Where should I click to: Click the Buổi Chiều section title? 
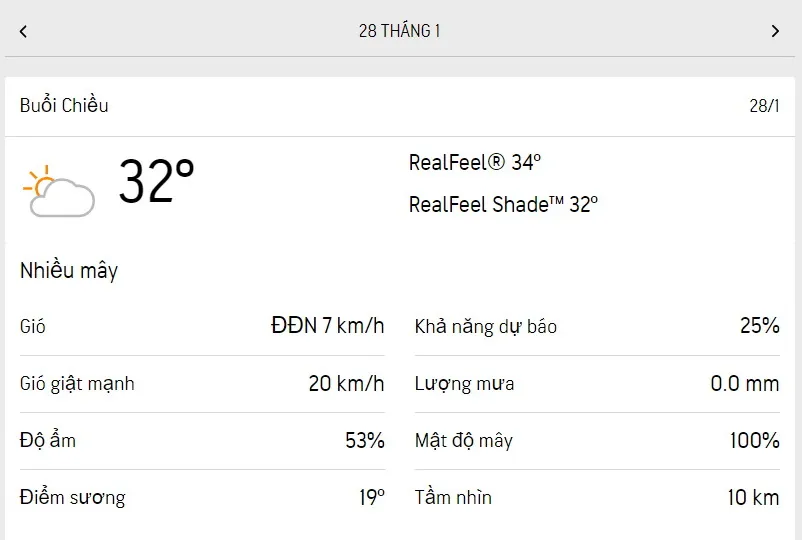coord(64,105)
